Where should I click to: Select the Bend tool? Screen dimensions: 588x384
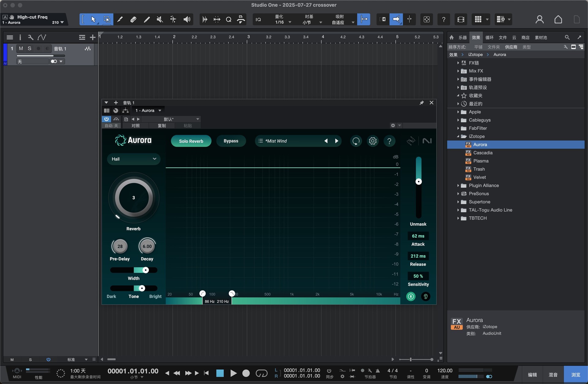(173, 20)
